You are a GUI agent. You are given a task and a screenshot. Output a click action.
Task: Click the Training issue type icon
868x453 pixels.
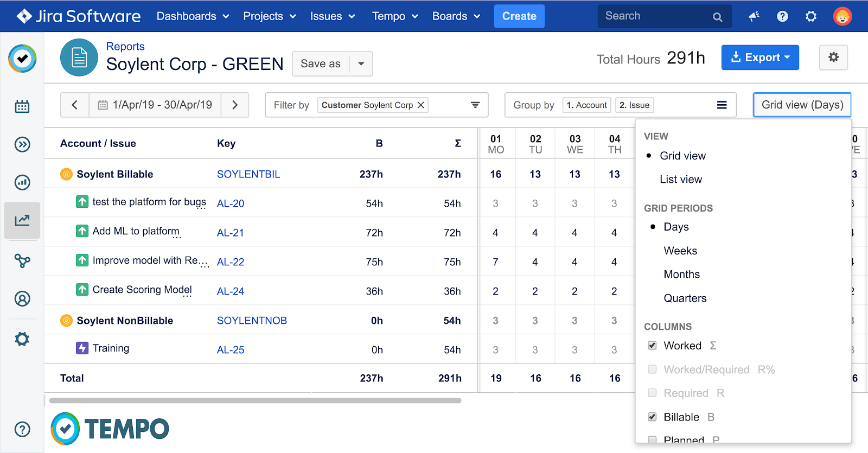[x=82, y=348]
